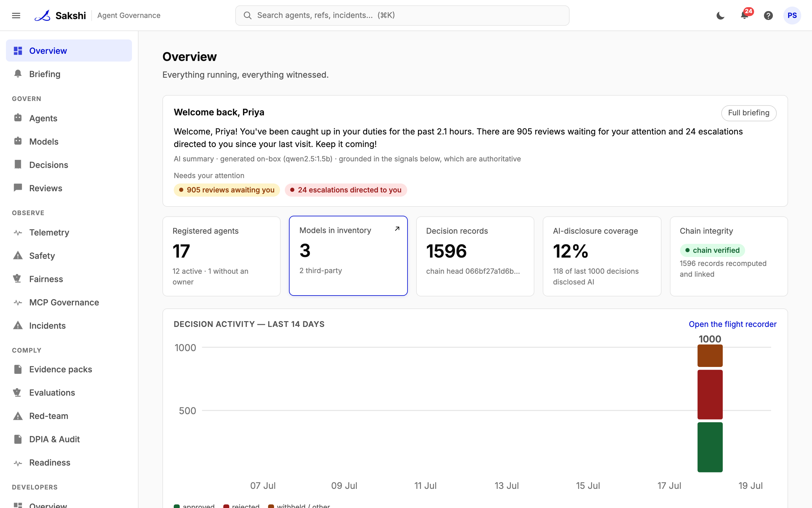Screen dimensions: 812x508
Task: Open the Incidents page
Action: (69, 325)
